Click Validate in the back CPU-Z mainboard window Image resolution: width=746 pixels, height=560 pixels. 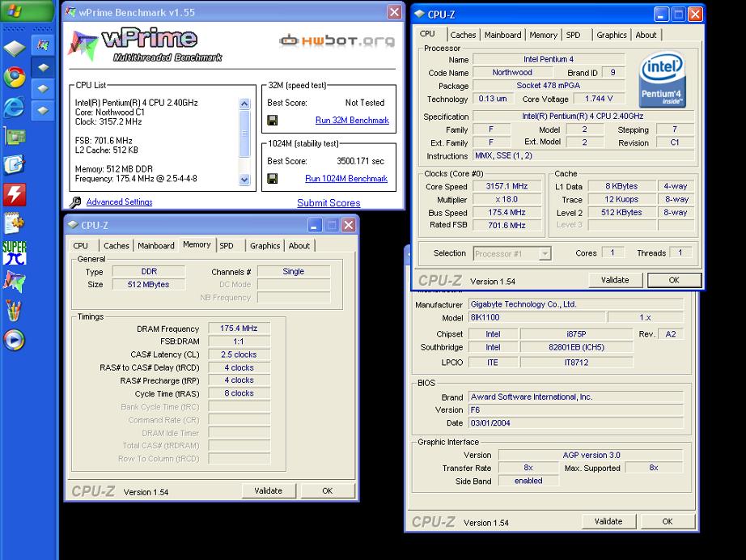point(608,521)
